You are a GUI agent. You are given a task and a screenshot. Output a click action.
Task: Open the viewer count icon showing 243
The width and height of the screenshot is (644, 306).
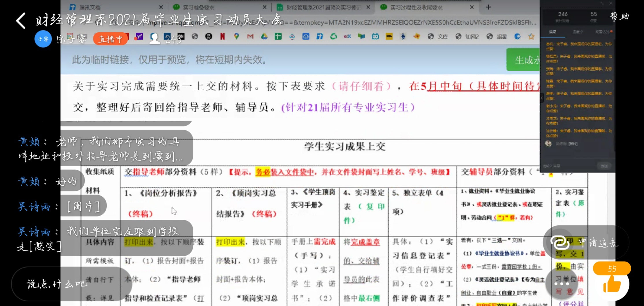[154, 39]
